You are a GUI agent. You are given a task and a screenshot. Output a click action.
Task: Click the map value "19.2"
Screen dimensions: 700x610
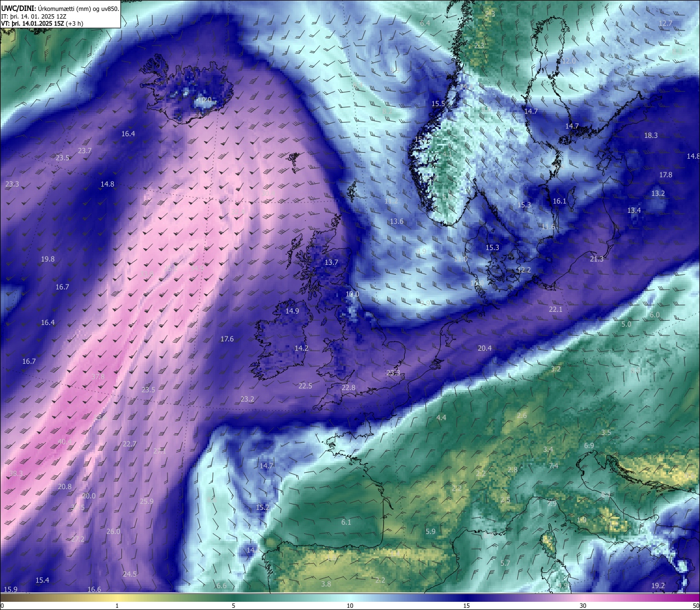pyautogui.click(x=658, y=586)
